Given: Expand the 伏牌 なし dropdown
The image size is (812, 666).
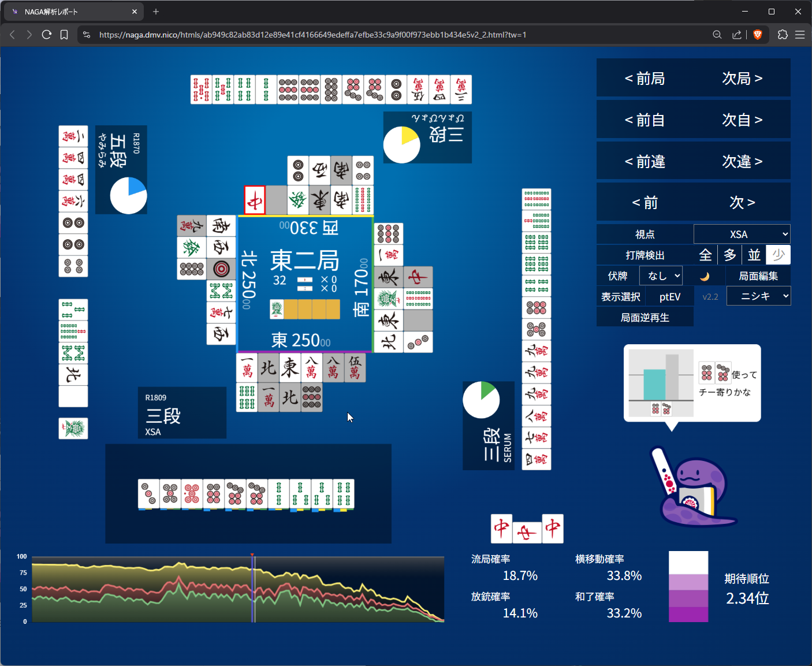Looking at the screenshot, I should coord(661,276).
